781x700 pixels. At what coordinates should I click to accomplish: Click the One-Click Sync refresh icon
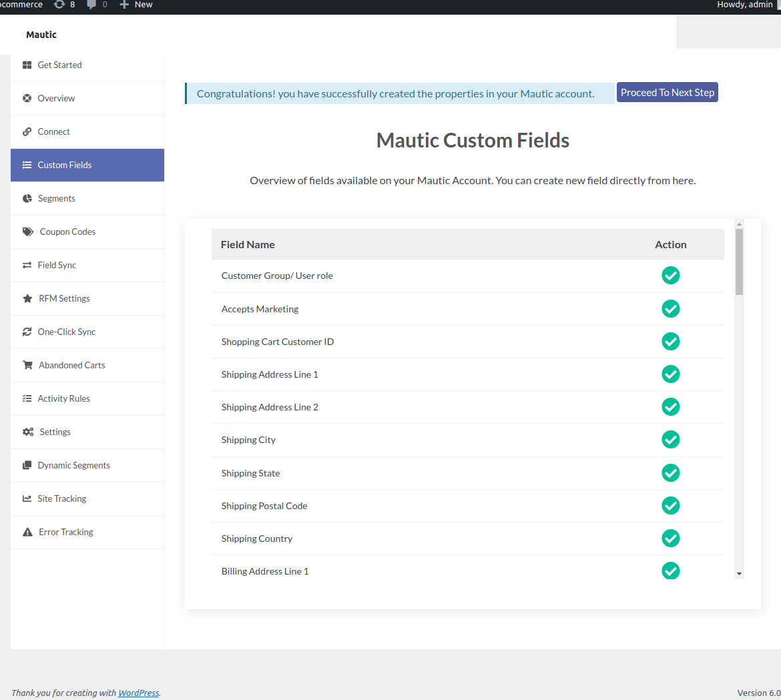pos(27,332)
